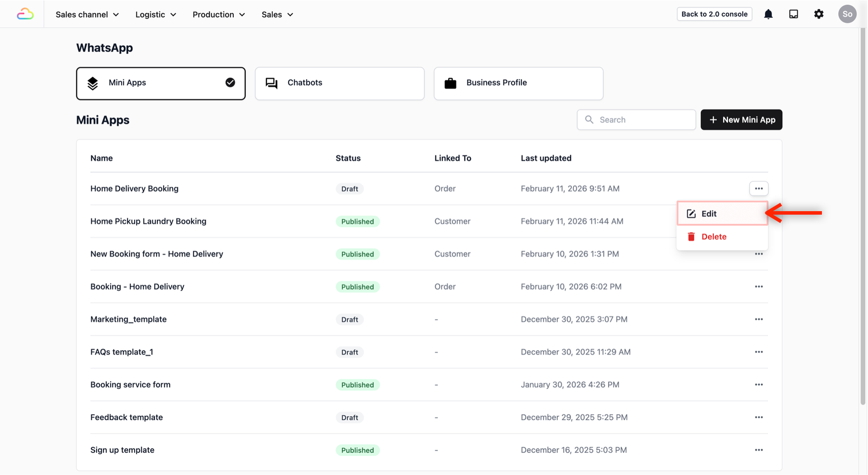Open FAQs template_1 name
This screenshot has width=868, height=475.
pyautogui.click(x=122, y=352)
